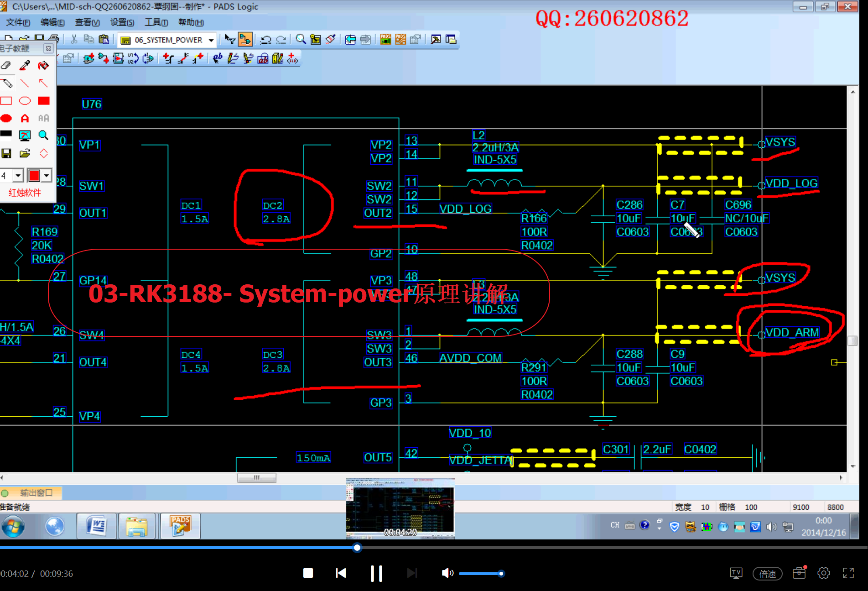Viewport: 868px width, 591px height.
Task: Click the 倍速 playback speed button
Action: click(x=767, y=574)
